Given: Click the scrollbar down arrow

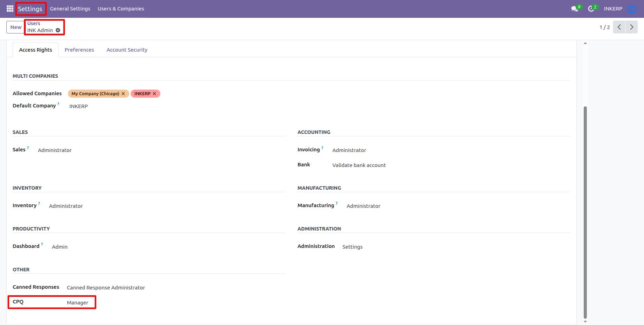Looking at the screenshot, I should (585, 322).
